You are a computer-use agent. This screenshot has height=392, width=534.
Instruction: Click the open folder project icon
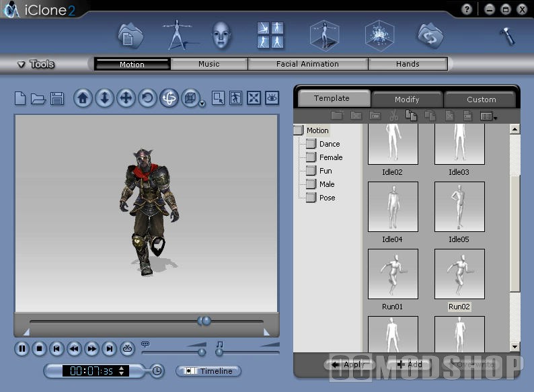(38, 98)
